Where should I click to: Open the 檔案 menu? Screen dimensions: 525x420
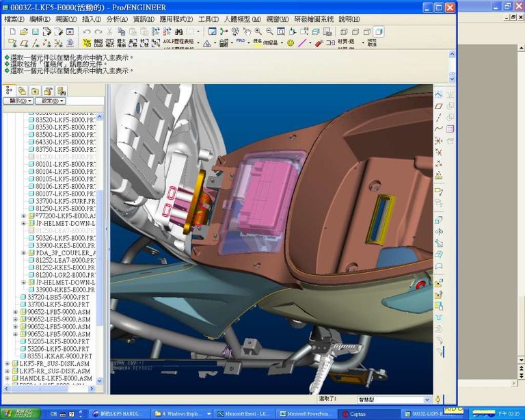click(14, 19)
